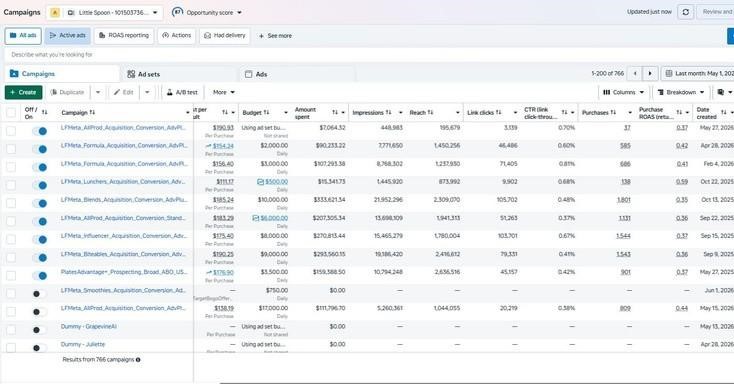Turn on LFMeta_Smoothies campaign toggle
The image size is (734, 384).
click(40, 294)
